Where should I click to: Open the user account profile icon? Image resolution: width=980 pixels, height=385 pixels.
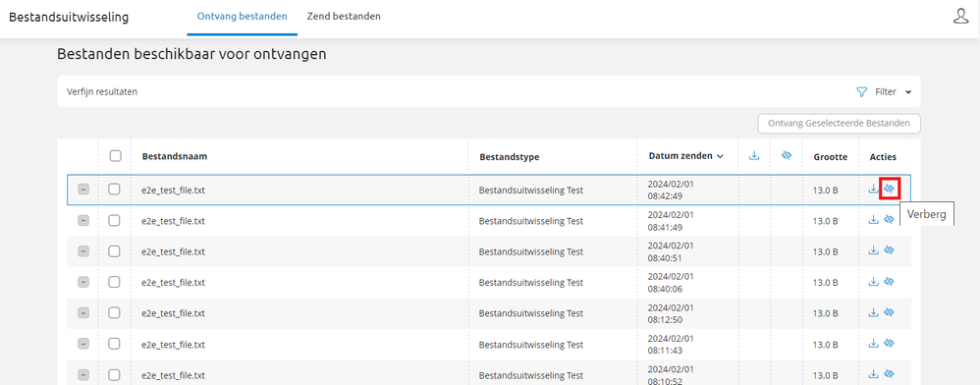tap(960, 17)
